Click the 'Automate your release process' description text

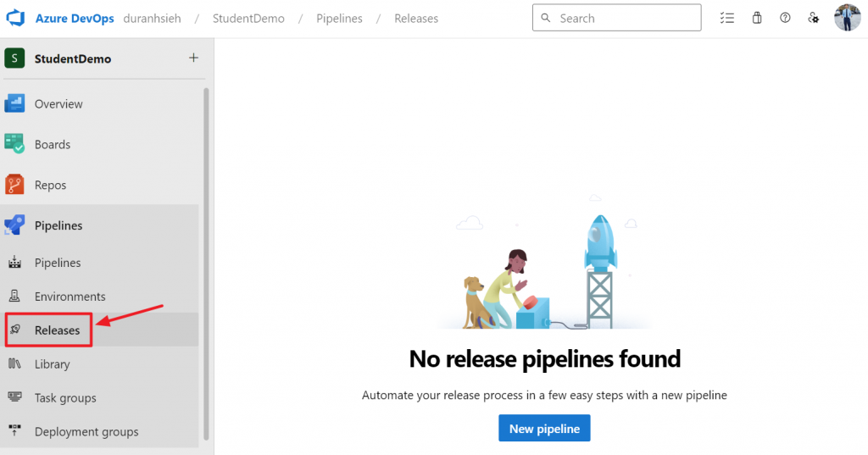click(544, 395)
